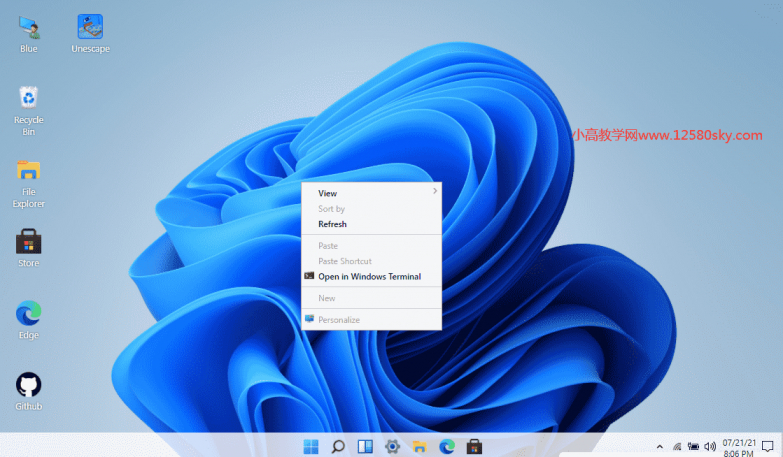Launch Settings gear from the taskbar
This screenshot has width=783, height=457.
point(393,446)
